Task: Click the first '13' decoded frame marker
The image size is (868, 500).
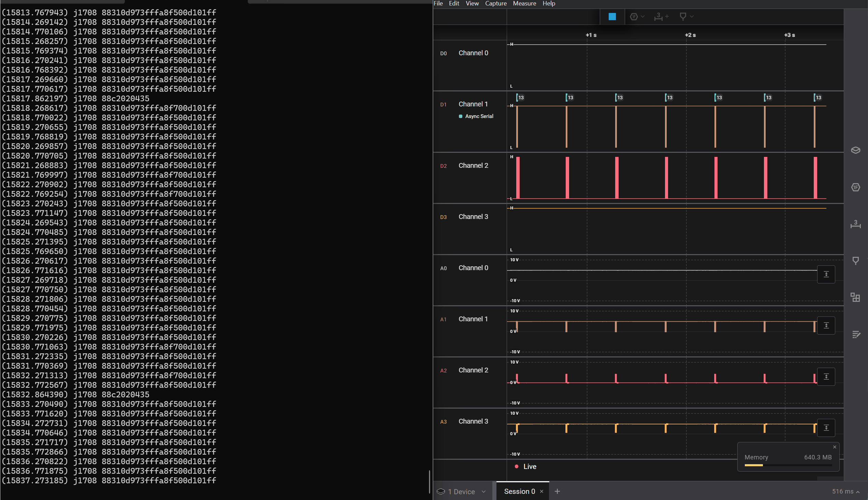Action: 520,98
